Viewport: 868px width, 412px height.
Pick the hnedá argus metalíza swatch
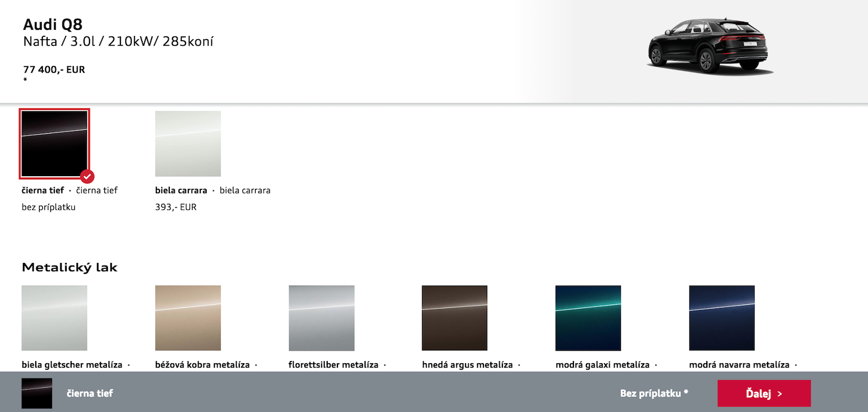click(x=455, y=318)
